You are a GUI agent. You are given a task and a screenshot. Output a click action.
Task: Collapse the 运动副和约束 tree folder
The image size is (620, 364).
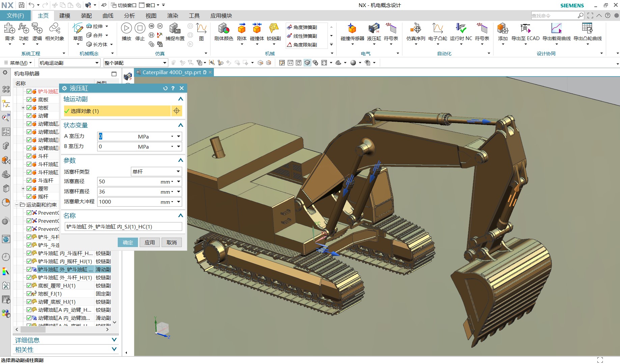pos(17,205)
